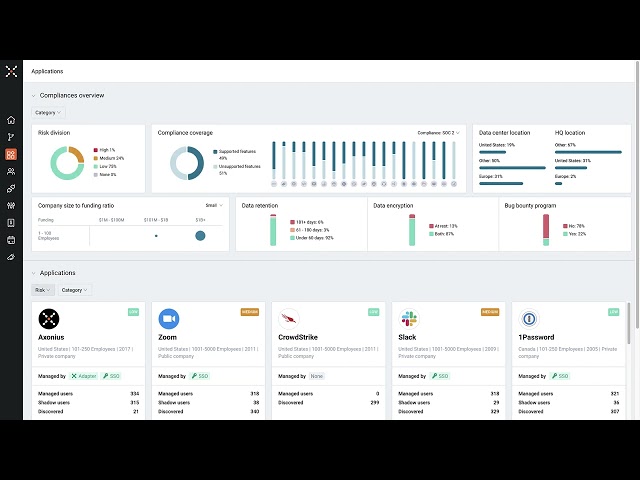Click the Applications page title

tap(47, 71)
